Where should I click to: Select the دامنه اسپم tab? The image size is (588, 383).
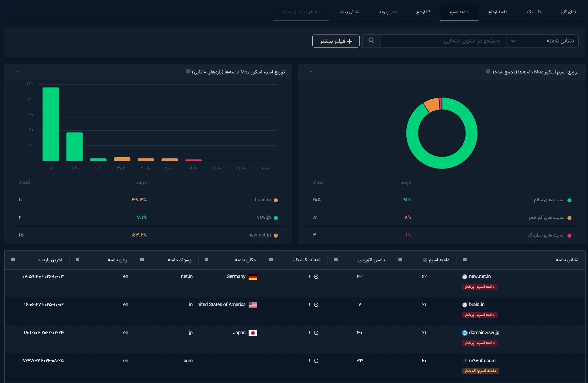(x=459, y=12)
